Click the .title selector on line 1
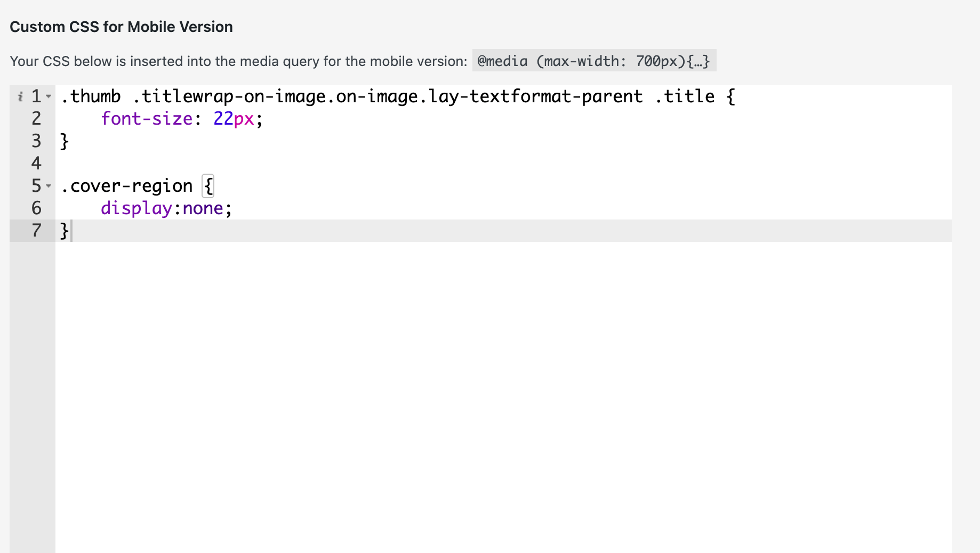The width and height of the screenshot is (980, 553). (685, 96)
